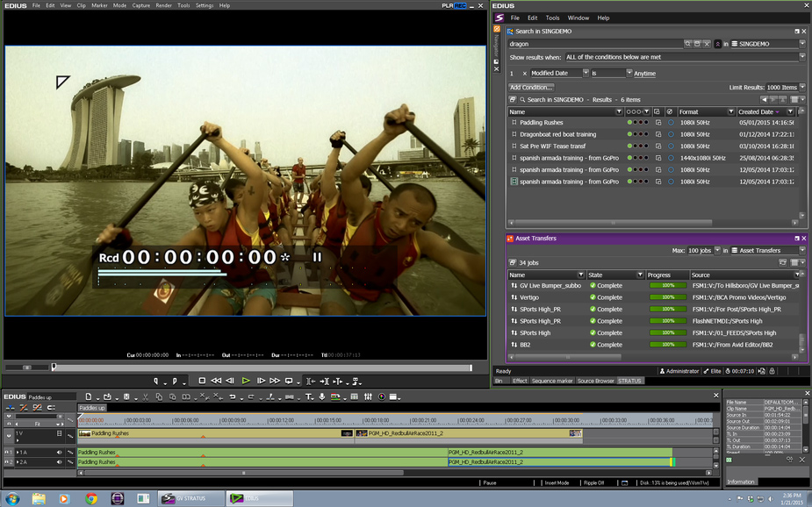Click the refresh icon in Asset Transfers
This screenshot has width=812, height=507.
coord(782,262)
